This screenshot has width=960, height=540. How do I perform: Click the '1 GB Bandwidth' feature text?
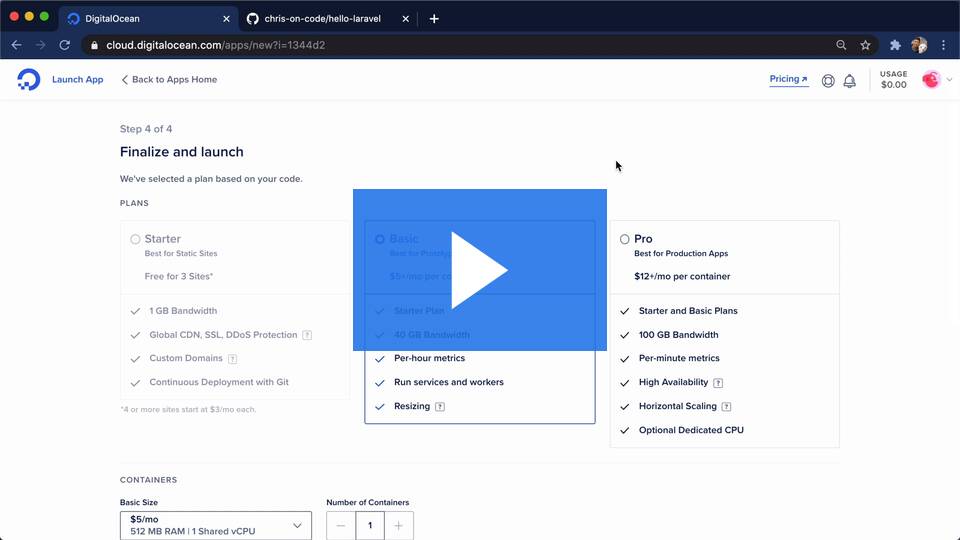pos(183,311)
